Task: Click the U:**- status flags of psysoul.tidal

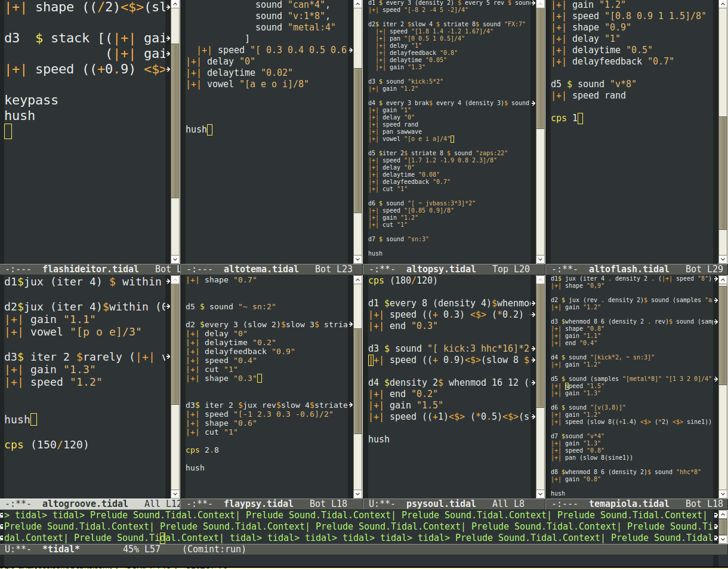Action: click(381, 503)
